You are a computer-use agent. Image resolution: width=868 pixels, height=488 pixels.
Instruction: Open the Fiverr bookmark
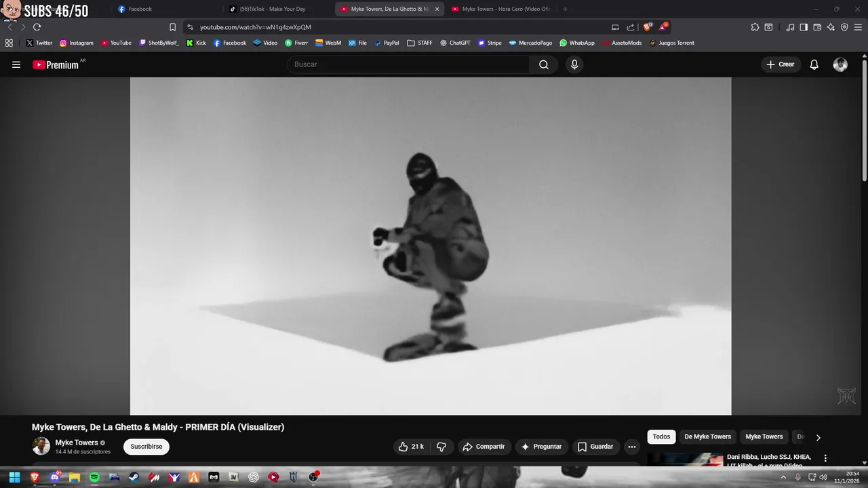pos(296,43)
